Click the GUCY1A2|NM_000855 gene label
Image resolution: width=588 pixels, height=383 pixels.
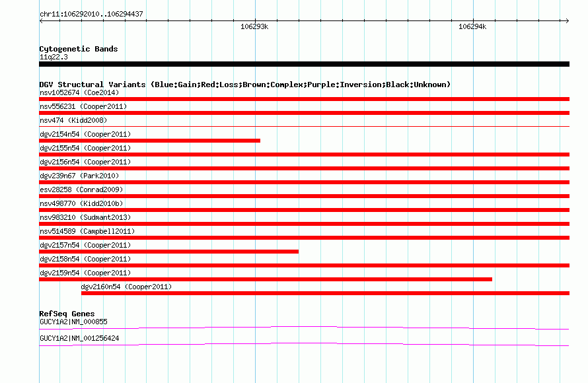pyautogui.click(x=73, y=322)
